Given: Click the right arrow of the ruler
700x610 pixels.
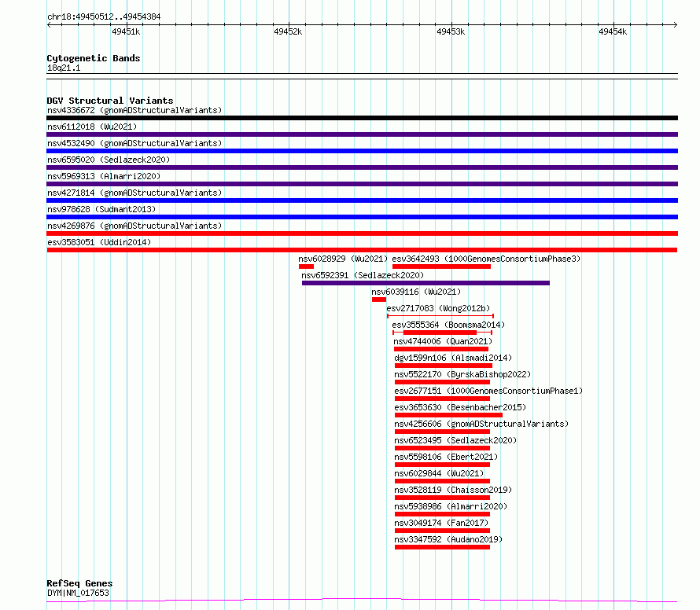Looking at the screenshot, I should (676, 25).
